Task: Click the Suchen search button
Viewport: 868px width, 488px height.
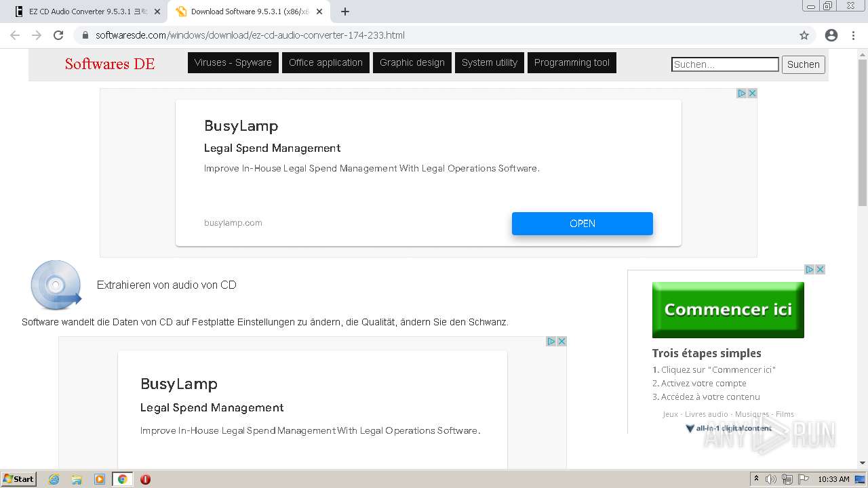Action: [x=804, y=64]
